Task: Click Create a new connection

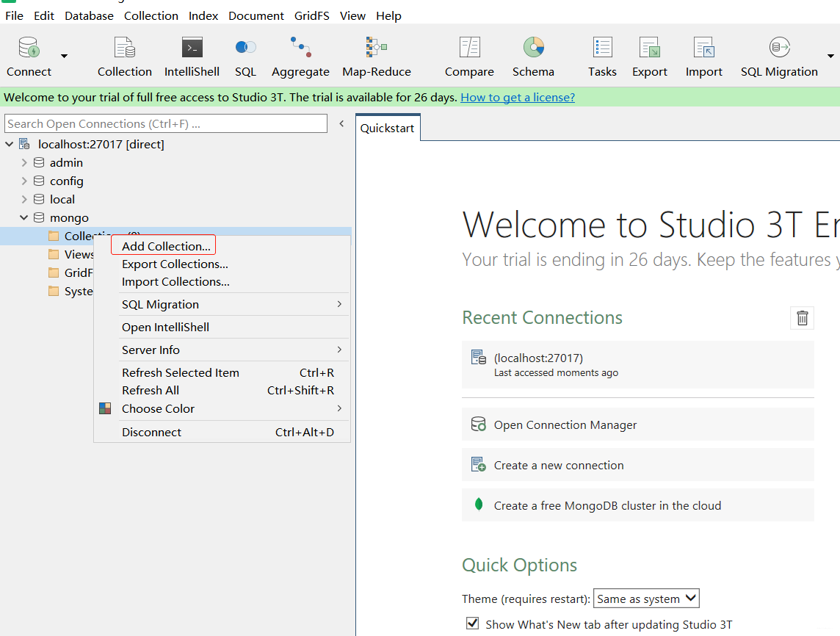Action: tap(637, 465)
